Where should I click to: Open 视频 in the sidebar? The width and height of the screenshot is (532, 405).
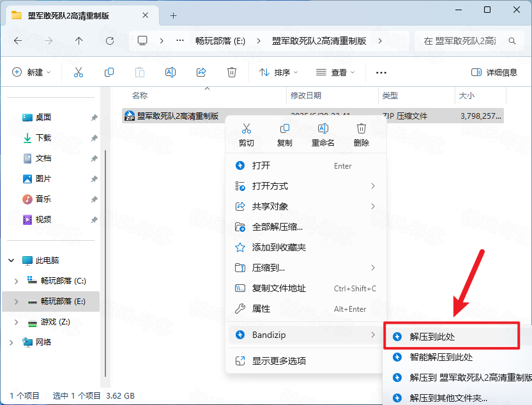point(43,220)
